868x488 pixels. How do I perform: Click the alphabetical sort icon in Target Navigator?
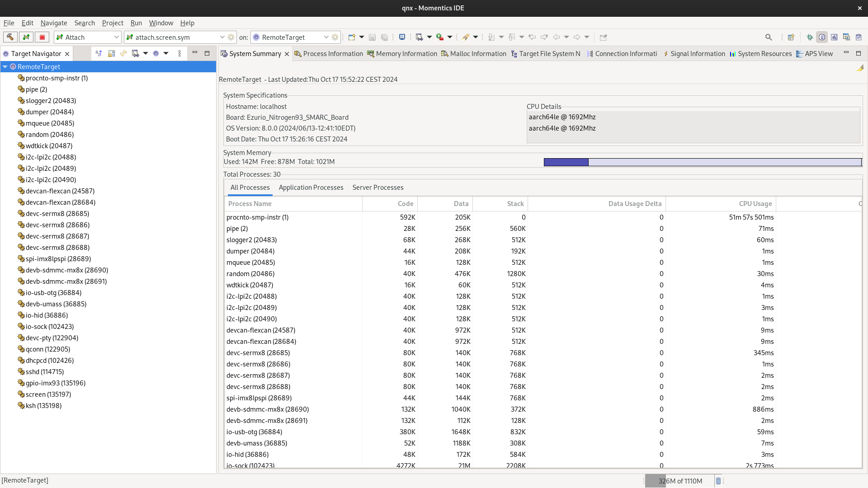pos(99,53)
